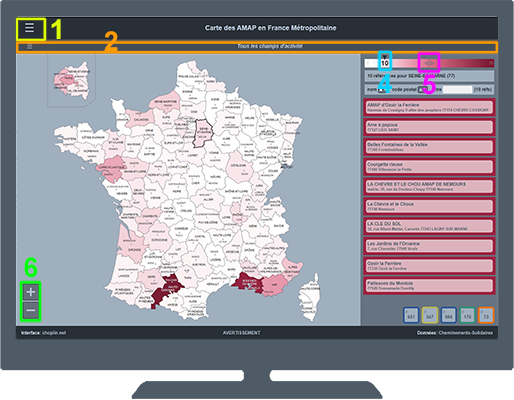Open 'Tous les champs d'activité' selector
Screen dimensions: 514x400
point(270,46)
